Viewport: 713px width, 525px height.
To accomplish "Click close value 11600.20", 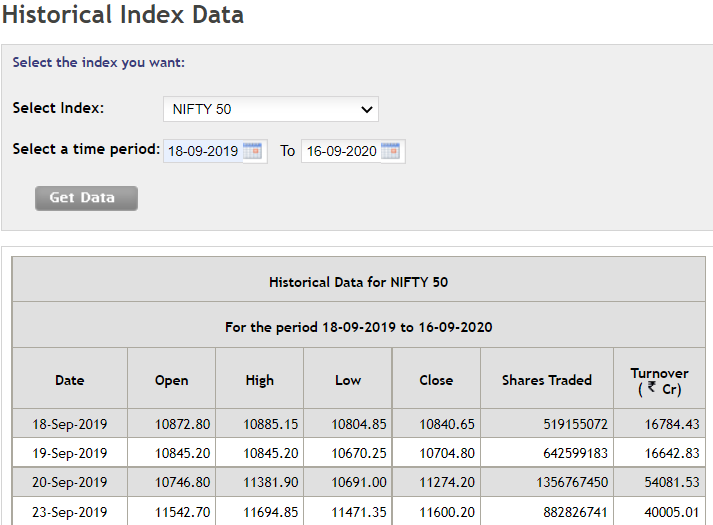I will [447, 512].
